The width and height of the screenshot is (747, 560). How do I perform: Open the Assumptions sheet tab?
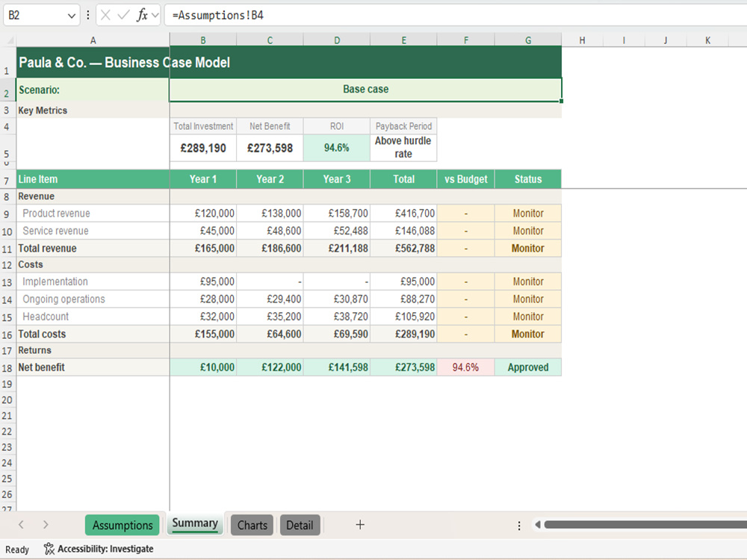tap(123, 525)
